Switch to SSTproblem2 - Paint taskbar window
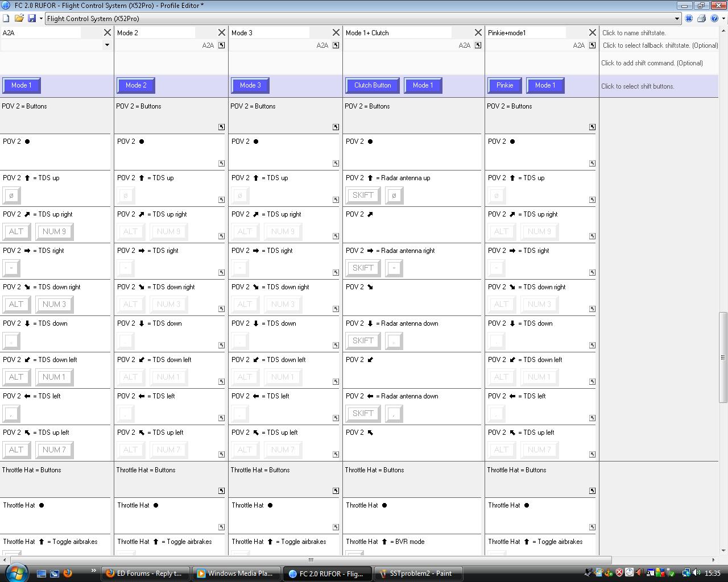728x582 pixels. point(420,573)
